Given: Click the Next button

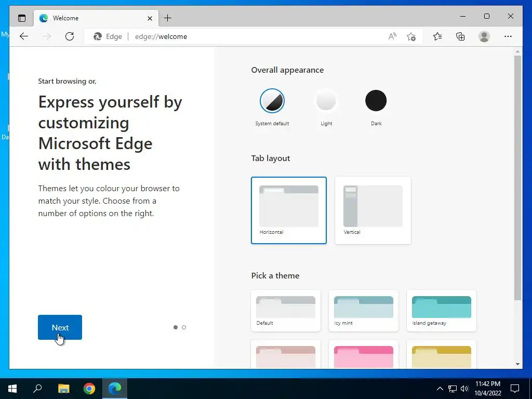Looking at the screenshot, I should [x=60, y=327].
